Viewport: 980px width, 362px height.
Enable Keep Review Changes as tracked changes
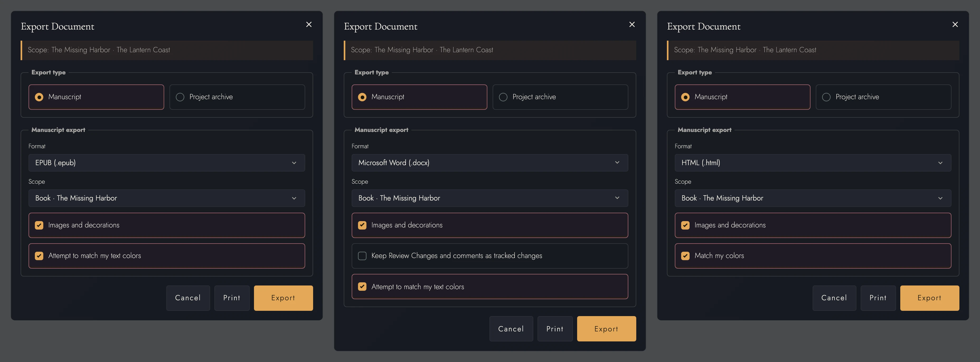click(362, 256)
